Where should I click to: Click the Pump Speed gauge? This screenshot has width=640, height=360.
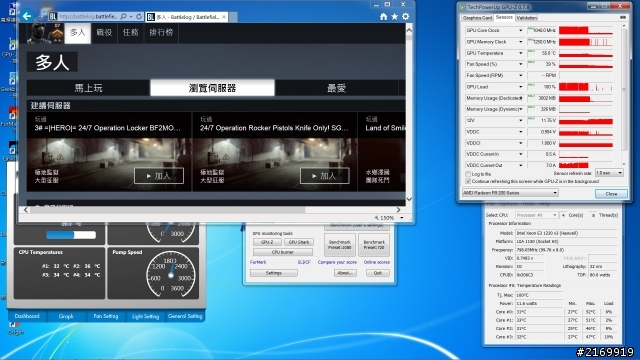pyautogui.click(x=171, y=275)
